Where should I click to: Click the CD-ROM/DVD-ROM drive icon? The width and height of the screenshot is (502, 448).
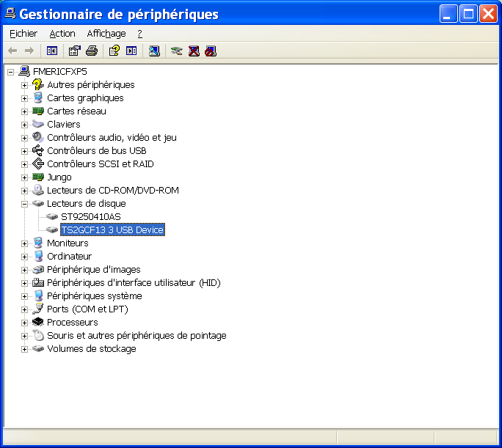click(x=38, y=190)
